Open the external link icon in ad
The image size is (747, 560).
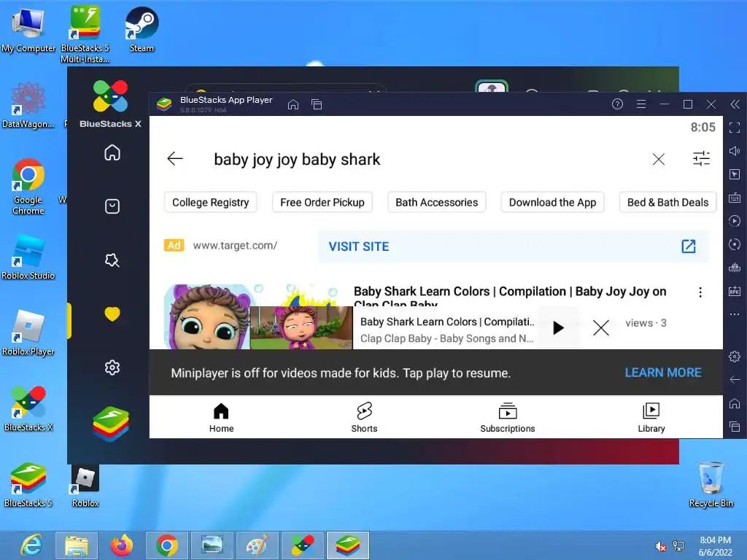[x=689, y=246]
